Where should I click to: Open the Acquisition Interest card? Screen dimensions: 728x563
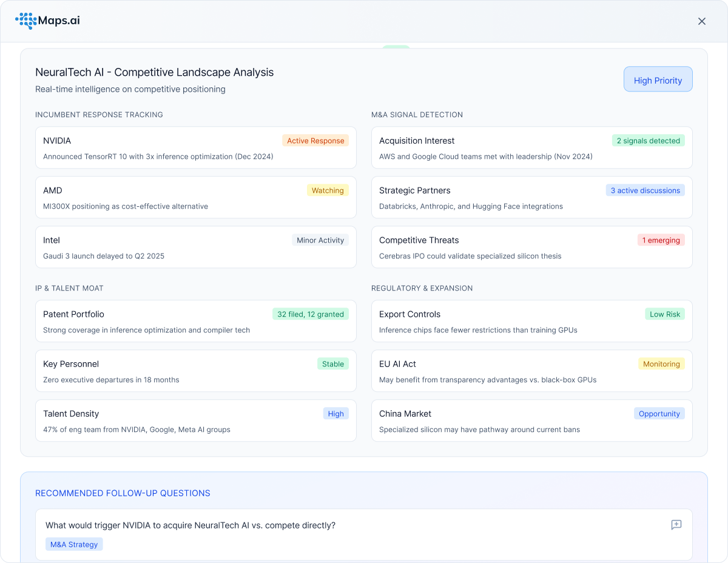(531, 148)
